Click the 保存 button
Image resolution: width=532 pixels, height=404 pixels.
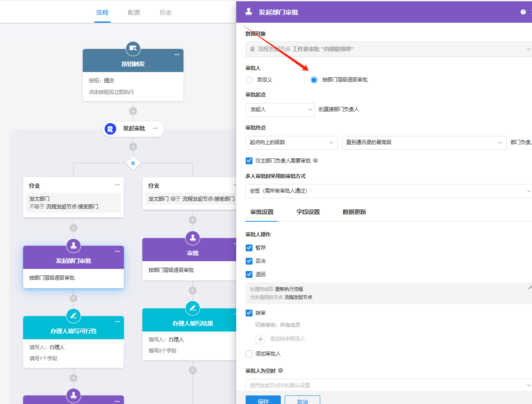pos(263,401)
